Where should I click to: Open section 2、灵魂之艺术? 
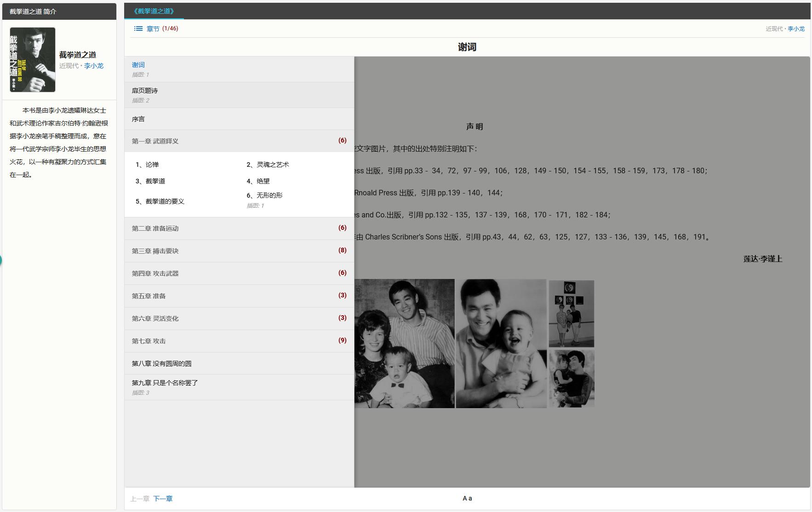268,165
